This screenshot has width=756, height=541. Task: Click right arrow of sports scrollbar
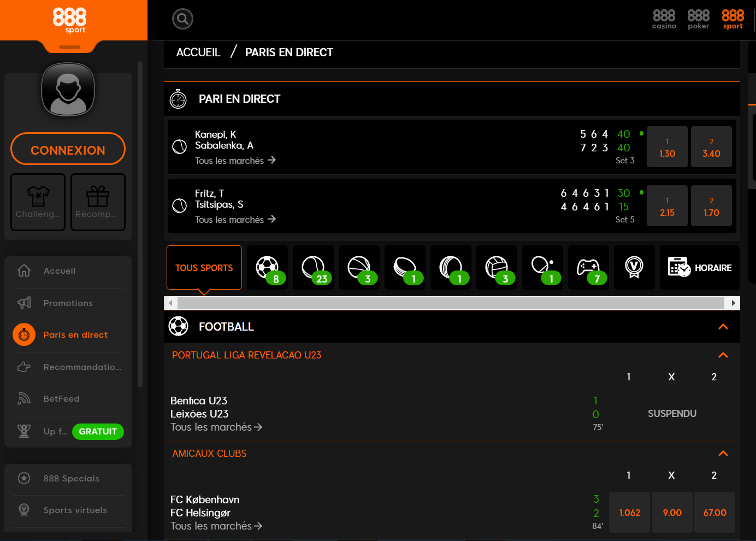(x=733, y=303)
